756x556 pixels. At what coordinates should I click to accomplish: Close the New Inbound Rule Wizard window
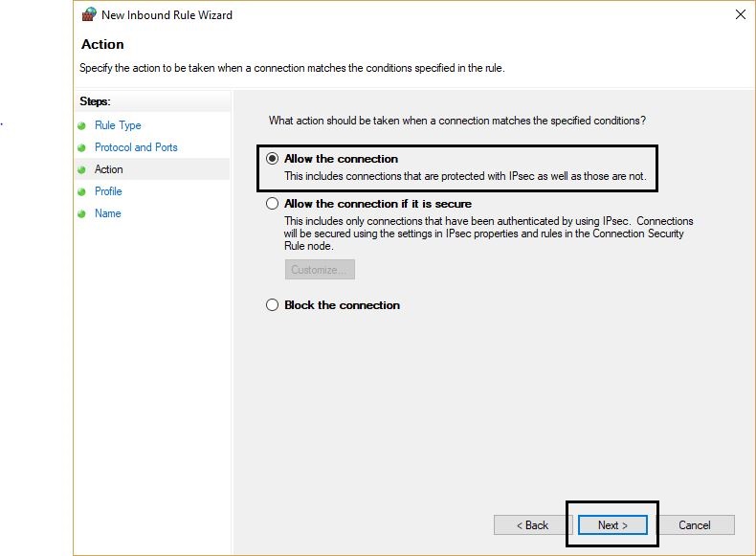point(741,14)
